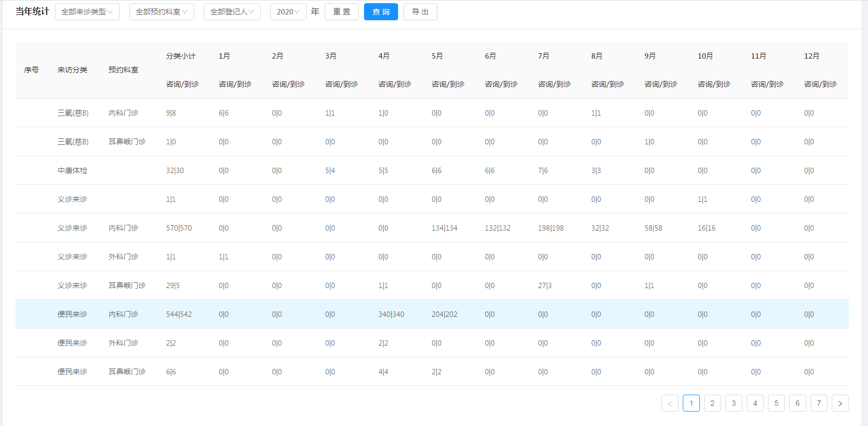Click subtotal cell 570|570
868x426 pixels.
179,228
